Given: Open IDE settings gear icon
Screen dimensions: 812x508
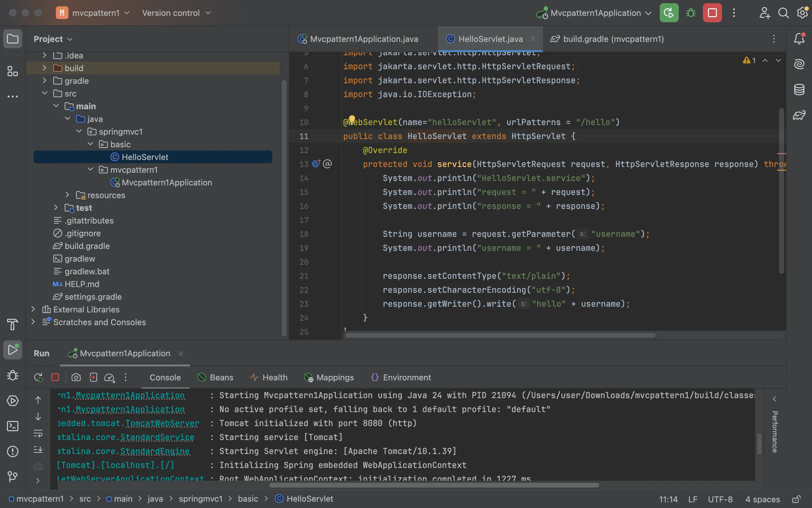Looking at the screenshot, I should point(802,13).
